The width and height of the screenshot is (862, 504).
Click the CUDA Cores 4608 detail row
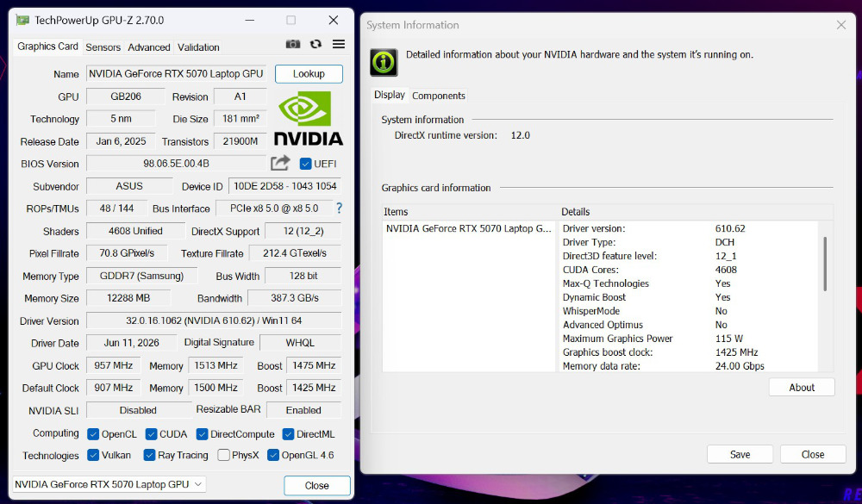(688, 270)
